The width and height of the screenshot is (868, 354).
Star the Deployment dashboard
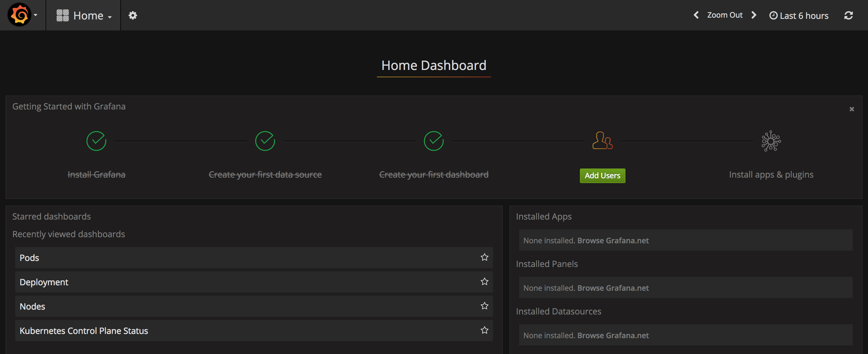[x=484, y=281]
